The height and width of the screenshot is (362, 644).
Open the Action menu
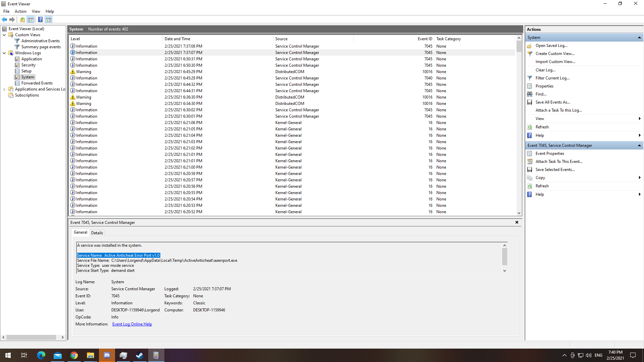(20, 11)
